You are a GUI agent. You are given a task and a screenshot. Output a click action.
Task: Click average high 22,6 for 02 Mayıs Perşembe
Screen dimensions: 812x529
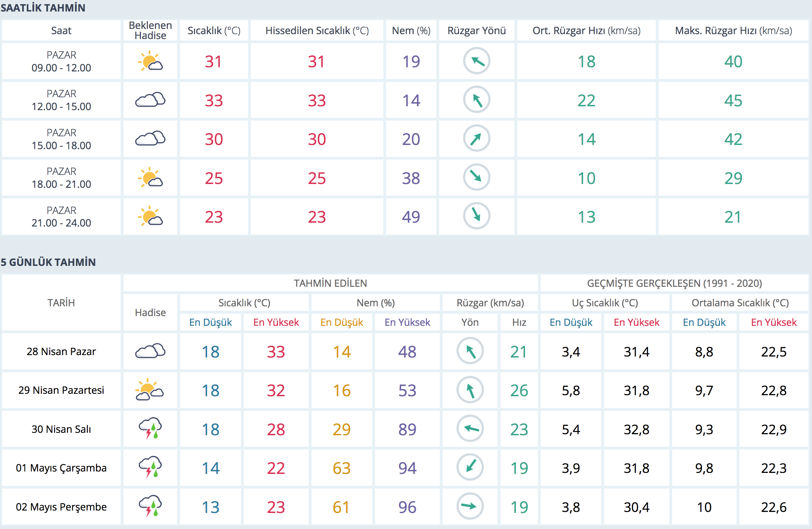click(774, 507)
